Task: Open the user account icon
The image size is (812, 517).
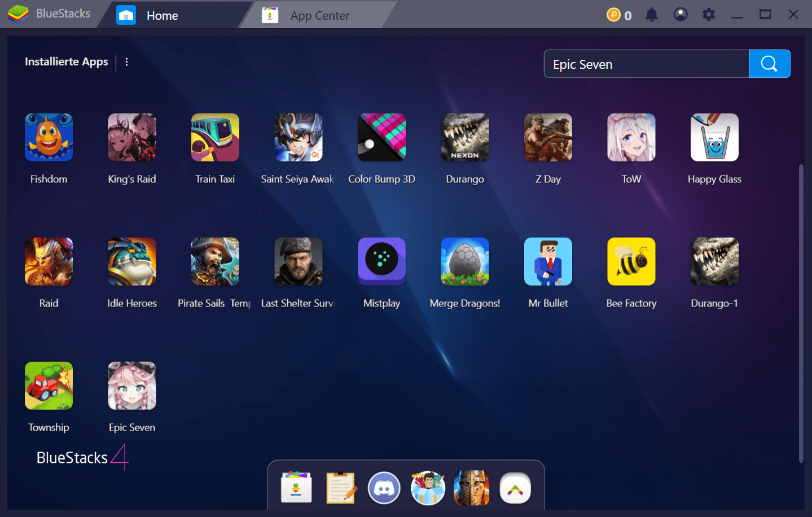Action: [x=681, y=15]
